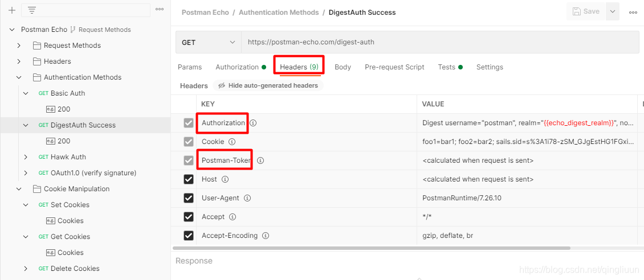Open request three-dots menu beside Save
Screen dimensions: 644x280
[x=633, y=12]
